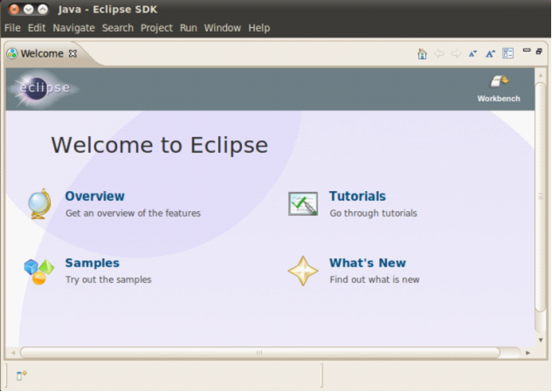The width and height of the screenshot is (552, 392).
Task: Click the scroll down arrow
Action: (x=541, y=340)
